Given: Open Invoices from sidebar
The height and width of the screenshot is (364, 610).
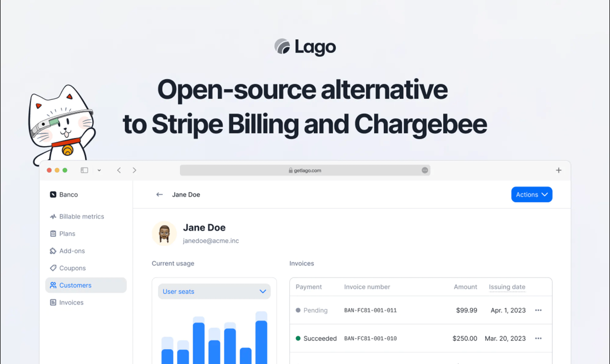Looking at the screenshot, I should (67, 302).
